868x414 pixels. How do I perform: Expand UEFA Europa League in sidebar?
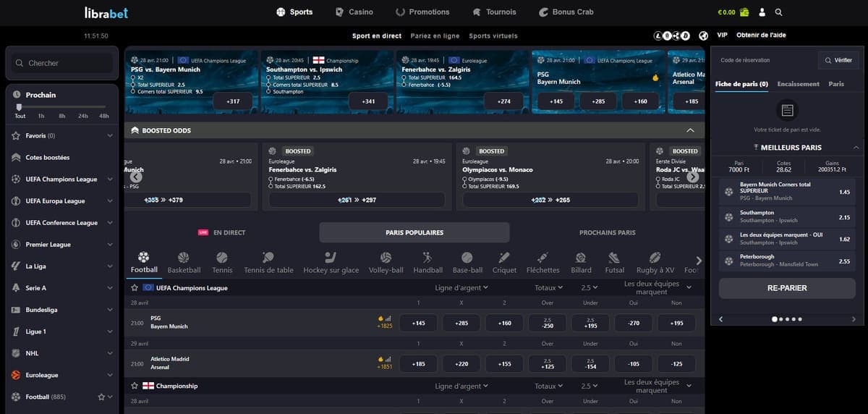pos(110,200)
